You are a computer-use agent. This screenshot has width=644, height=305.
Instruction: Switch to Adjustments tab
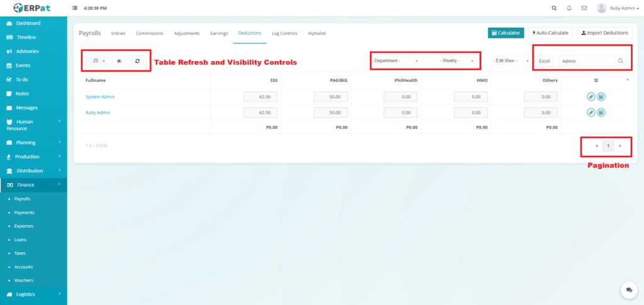(186, 33)
